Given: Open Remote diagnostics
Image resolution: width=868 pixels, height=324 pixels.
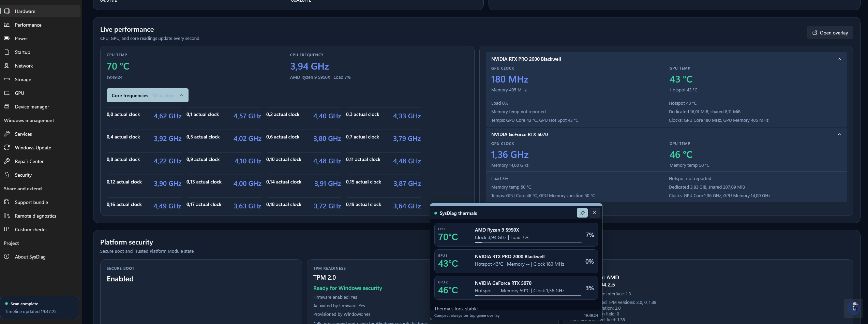Looking at the screenshot, I should point(41,216).
